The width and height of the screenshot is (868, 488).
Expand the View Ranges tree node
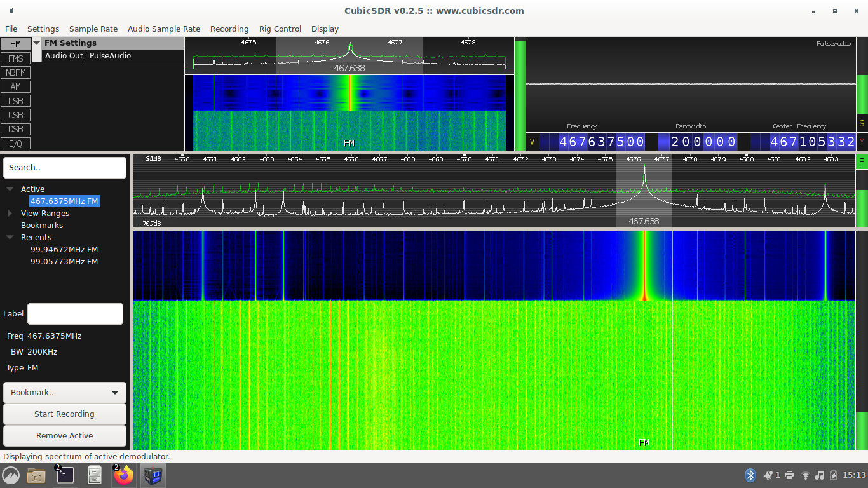pos(10,213)
